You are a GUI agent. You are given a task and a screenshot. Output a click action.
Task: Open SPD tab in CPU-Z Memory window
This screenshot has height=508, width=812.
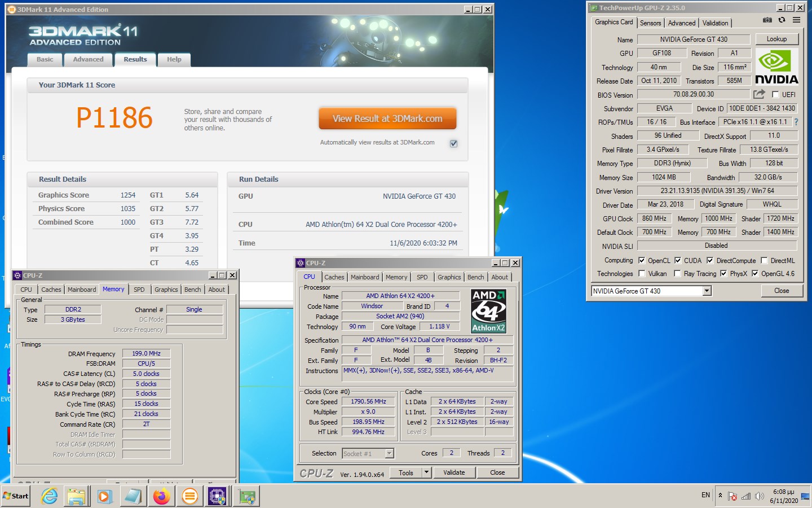(139, 290)
